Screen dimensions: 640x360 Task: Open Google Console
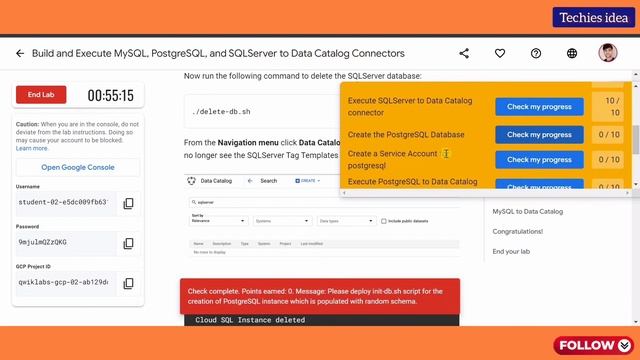pyautogui.click(x=78, y=167)
